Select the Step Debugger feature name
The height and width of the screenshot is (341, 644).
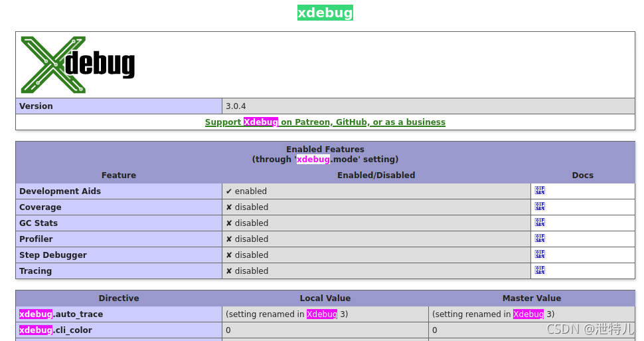pos(53,255)
